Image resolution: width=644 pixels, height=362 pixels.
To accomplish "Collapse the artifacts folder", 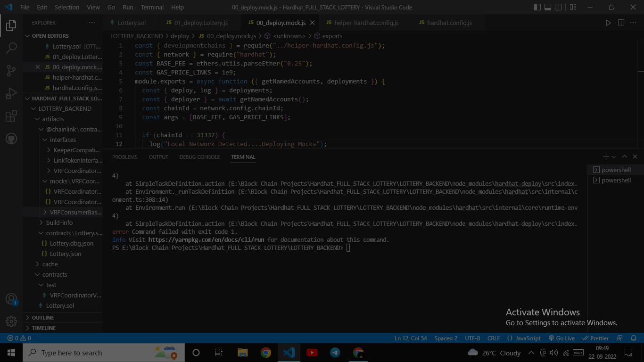I will [53, 119].
